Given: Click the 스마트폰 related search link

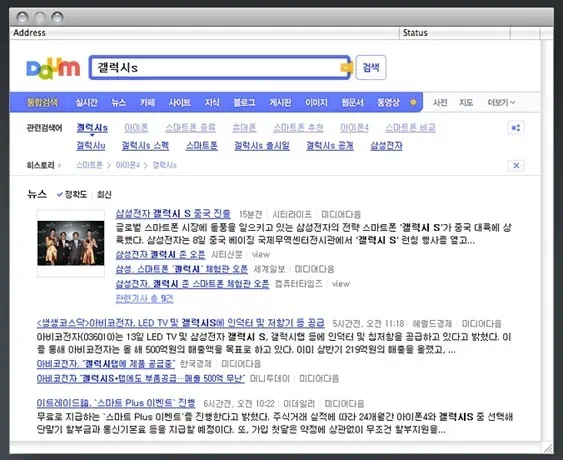Looking at the screenshot, I should click(x=202, y=146).
